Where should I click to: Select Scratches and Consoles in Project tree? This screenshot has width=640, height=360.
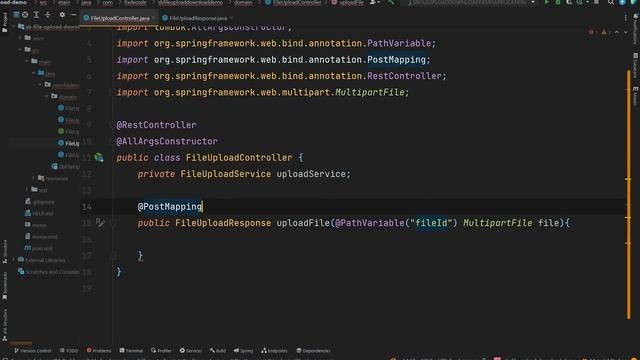click(x=49, y=272)
